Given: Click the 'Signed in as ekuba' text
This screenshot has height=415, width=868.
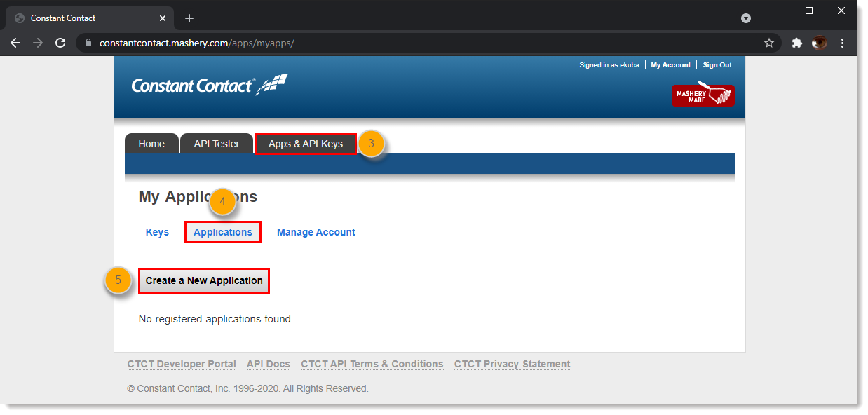Looking at the screenshot, I should click(609, 65).
